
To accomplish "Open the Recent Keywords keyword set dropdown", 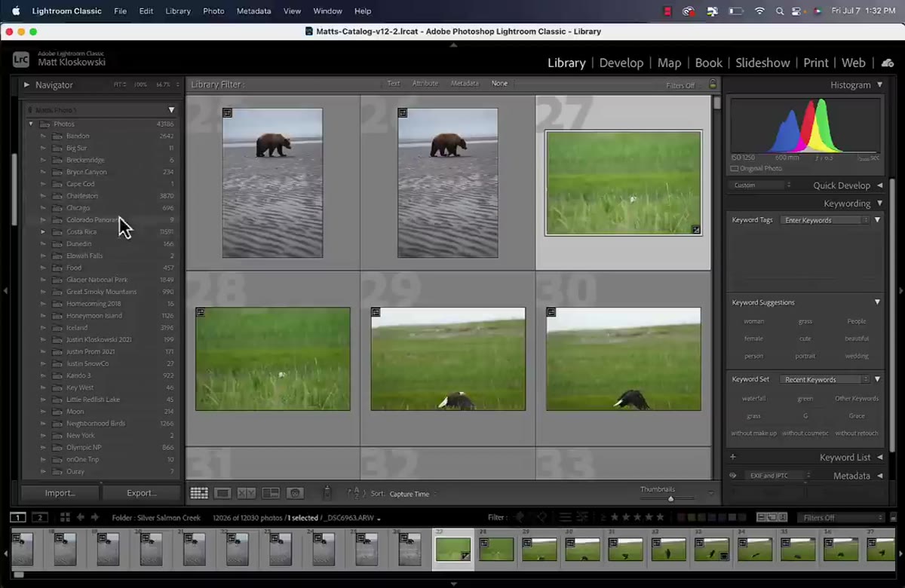I will [826, 379].
